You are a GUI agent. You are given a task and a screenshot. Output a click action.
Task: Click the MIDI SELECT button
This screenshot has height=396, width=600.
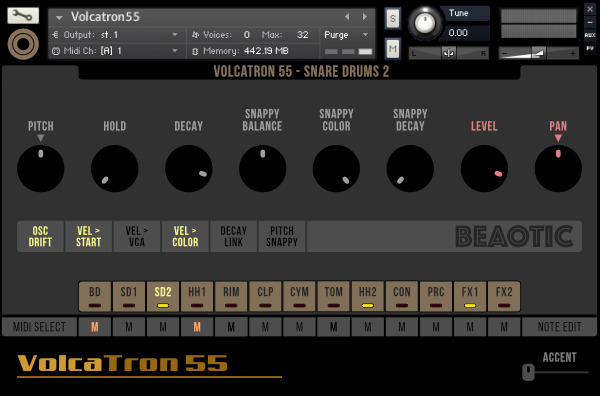click(39, 327)
